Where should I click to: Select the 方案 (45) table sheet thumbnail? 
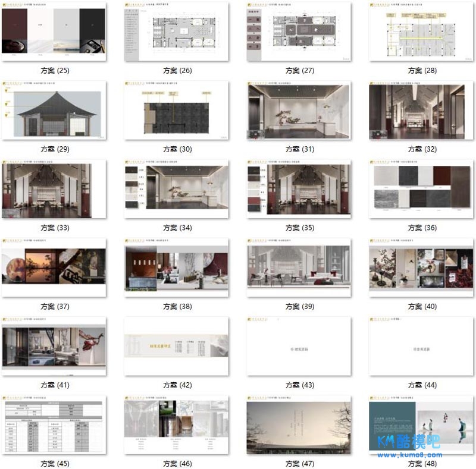coord(55,425)
